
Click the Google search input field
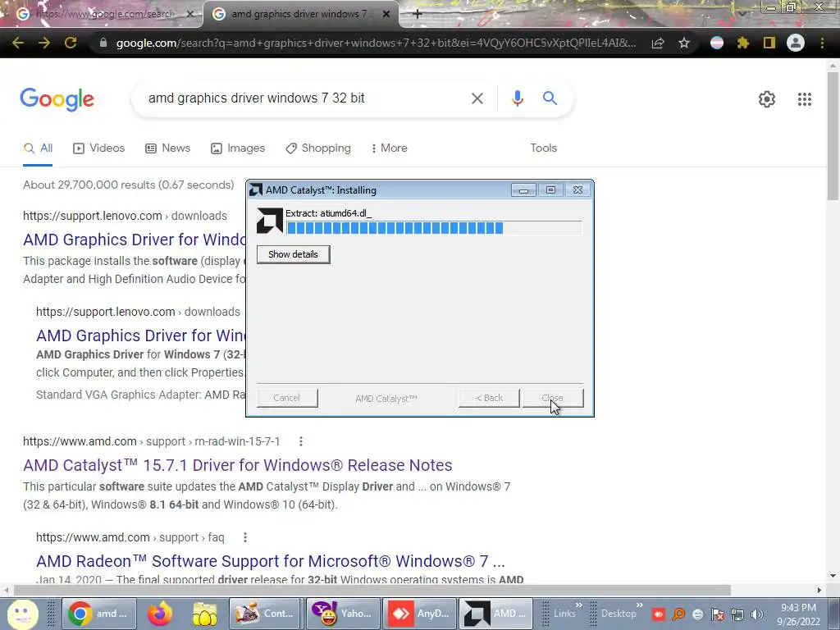pyautogui.click(x=303, y=98)
